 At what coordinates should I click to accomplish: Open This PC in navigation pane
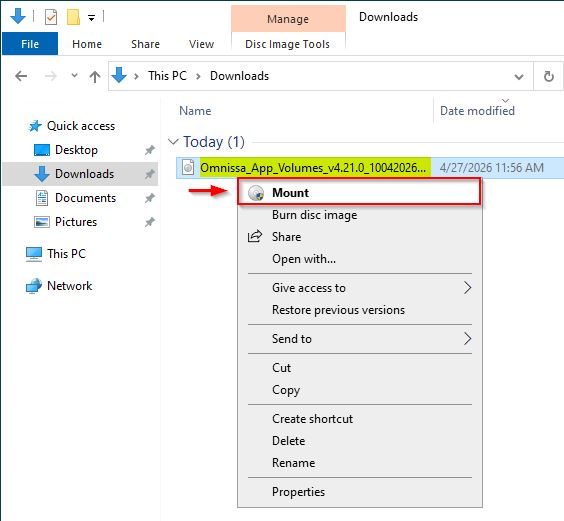pyautogui.click(x=67, y=254)
